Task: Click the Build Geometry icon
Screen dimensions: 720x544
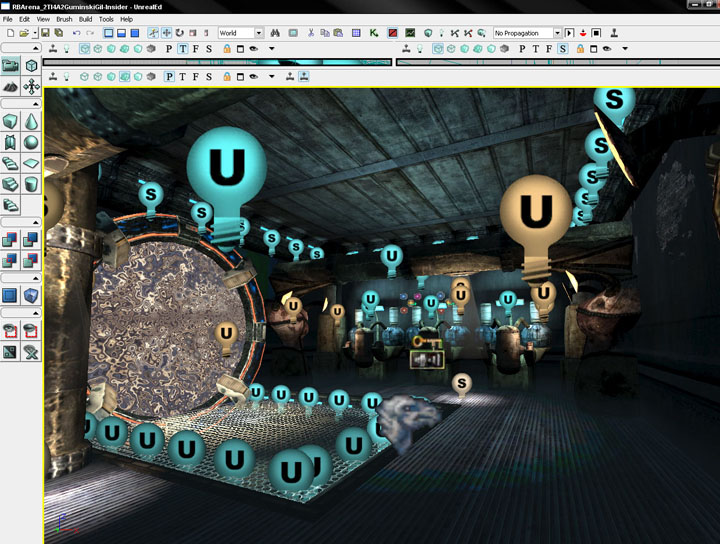Action: click(428, 33)
